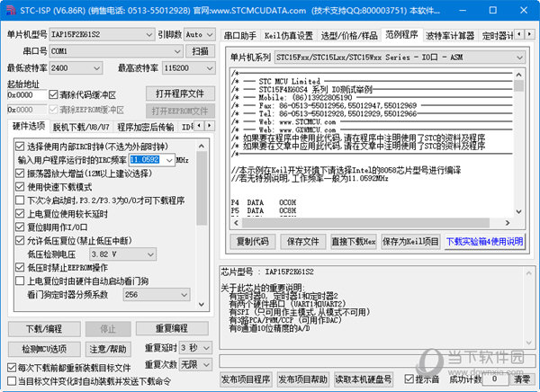Click the left tab-scroll arrow above code panel

(x=519, y=34)
